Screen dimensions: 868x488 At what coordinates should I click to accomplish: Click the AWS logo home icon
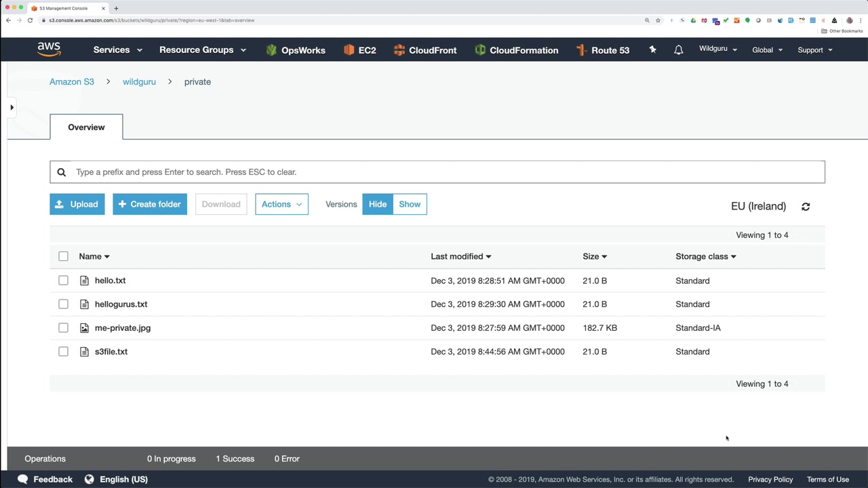pyautogui.click(x=49, y=49)
